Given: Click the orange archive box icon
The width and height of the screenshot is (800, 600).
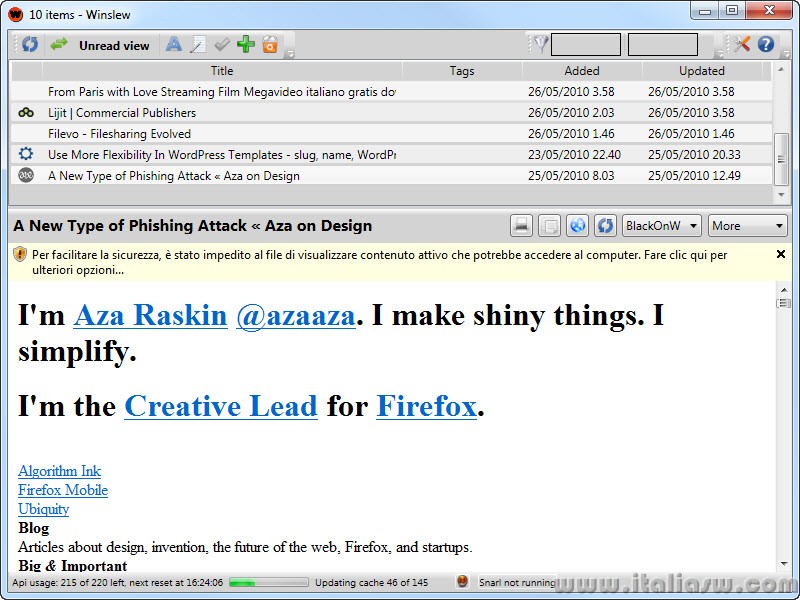Looking at the screenshot, I should [x=270, y=45].
